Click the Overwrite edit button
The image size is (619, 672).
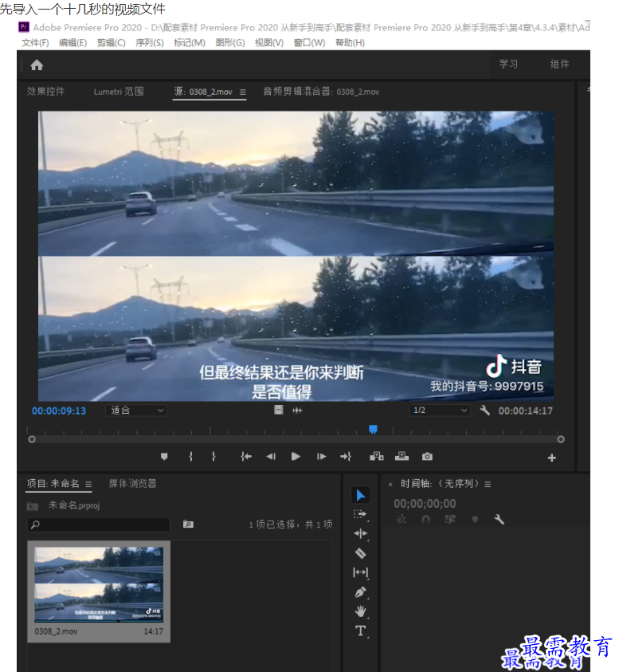coord(402,457)
